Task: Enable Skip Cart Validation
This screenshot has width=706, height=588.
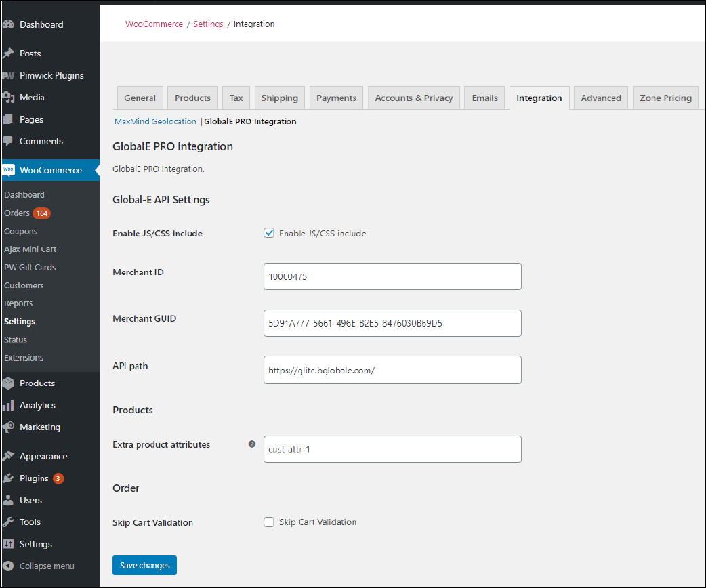Action: pyautogui.click(x=269, y=522)
